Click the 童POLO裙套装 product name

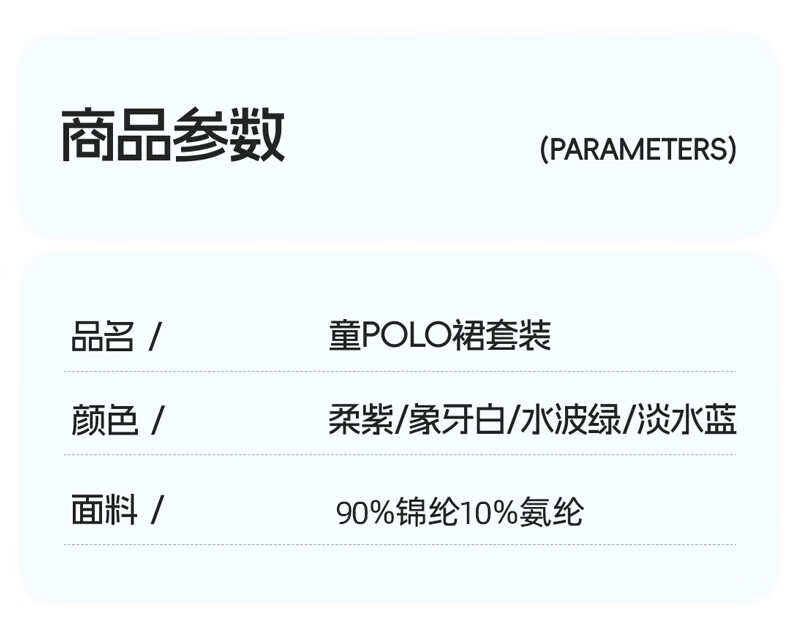(x=440, y=335)
